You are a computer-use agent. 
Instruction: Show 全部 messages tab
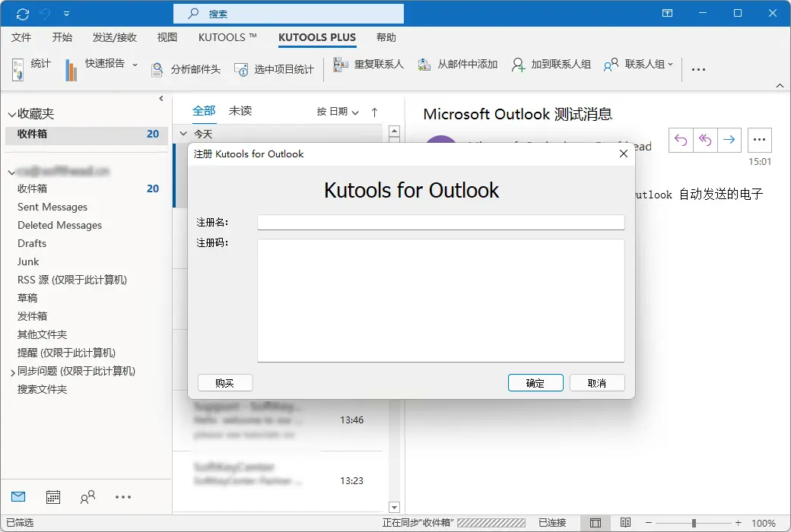(204, 111)
